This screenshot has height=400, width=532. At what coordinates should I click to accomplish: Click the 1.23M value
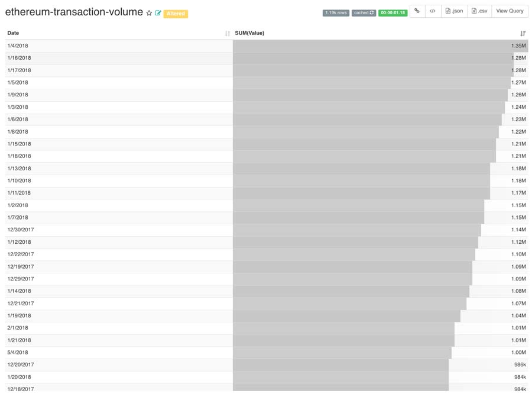(x=518, y=120)
